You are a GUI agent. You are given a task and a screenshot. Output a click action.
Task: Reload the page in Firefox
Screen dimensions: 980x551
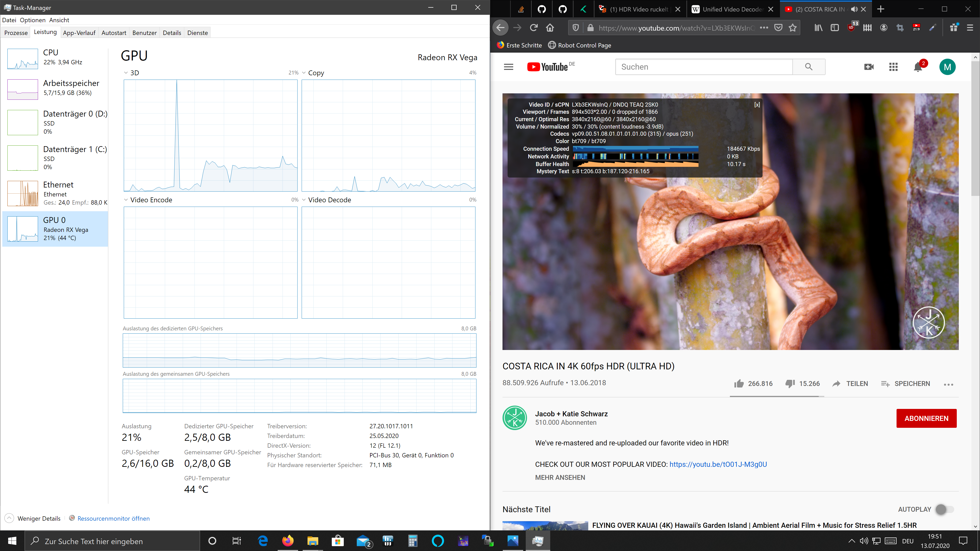point(534,28)
